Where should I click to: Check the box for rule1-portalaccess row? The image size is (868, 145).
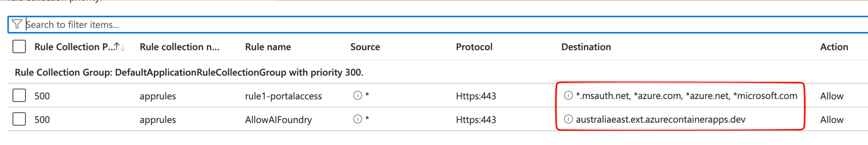click(19, 96)
